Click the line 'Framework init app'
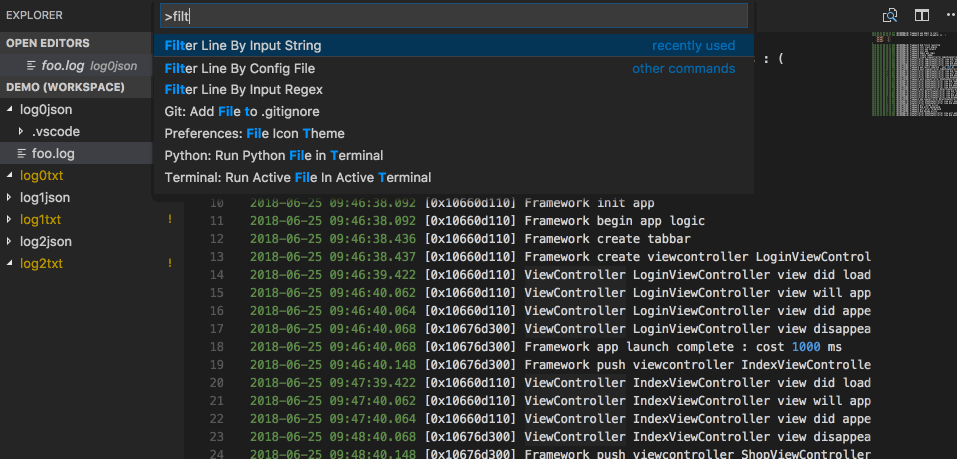The image size is (957, 459). point(590,203)
